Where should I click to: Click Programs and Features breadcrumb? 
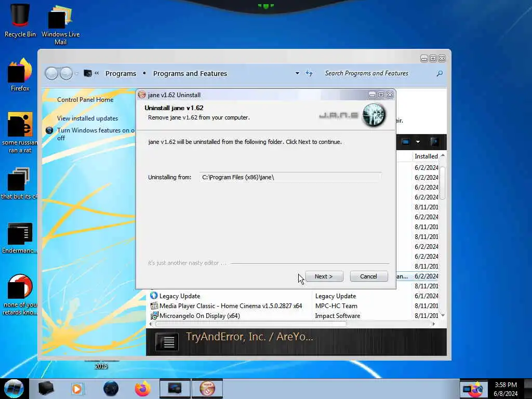pyautogui.click(x=190, y=73)
